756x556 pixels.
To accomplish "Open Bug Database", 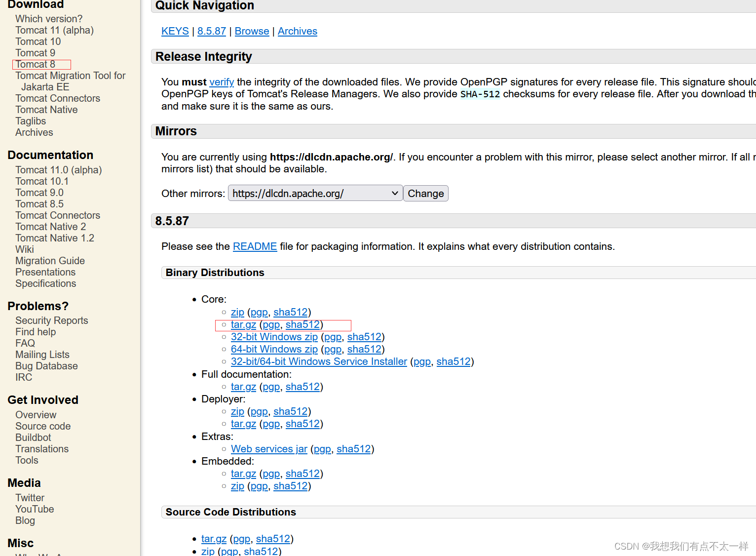I will click(46, 366).
